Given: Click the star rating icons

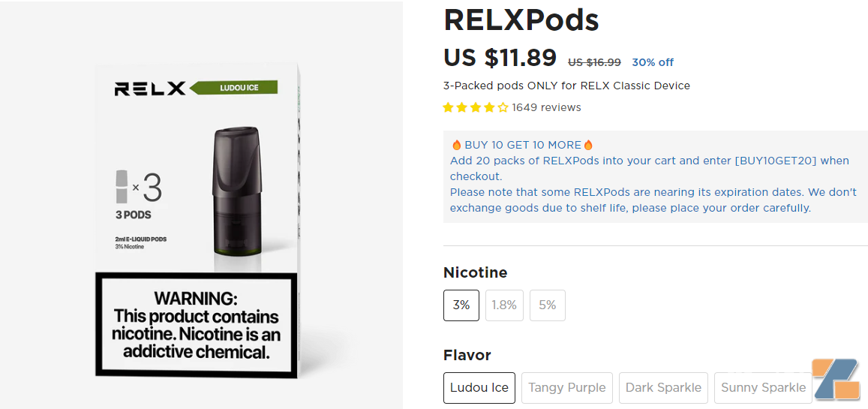Looking at the screenshot, I should click(x=476, y=107).
